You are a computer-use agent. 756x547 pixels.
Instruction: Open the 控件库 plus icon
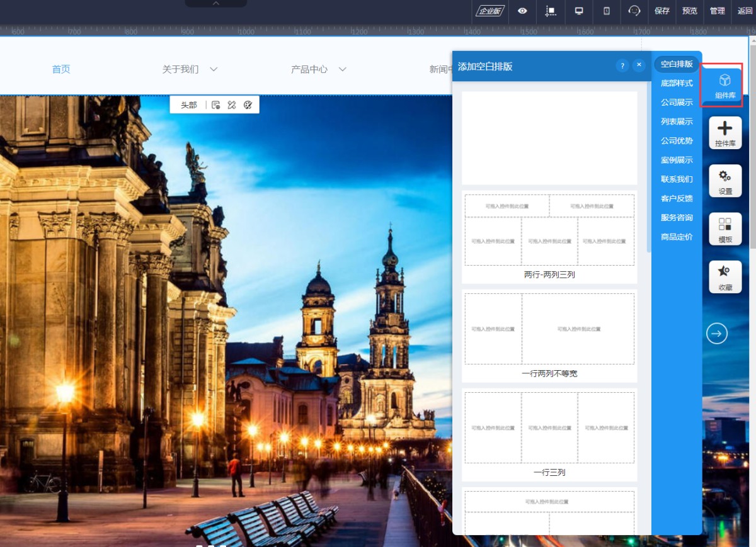pos(724,132)
